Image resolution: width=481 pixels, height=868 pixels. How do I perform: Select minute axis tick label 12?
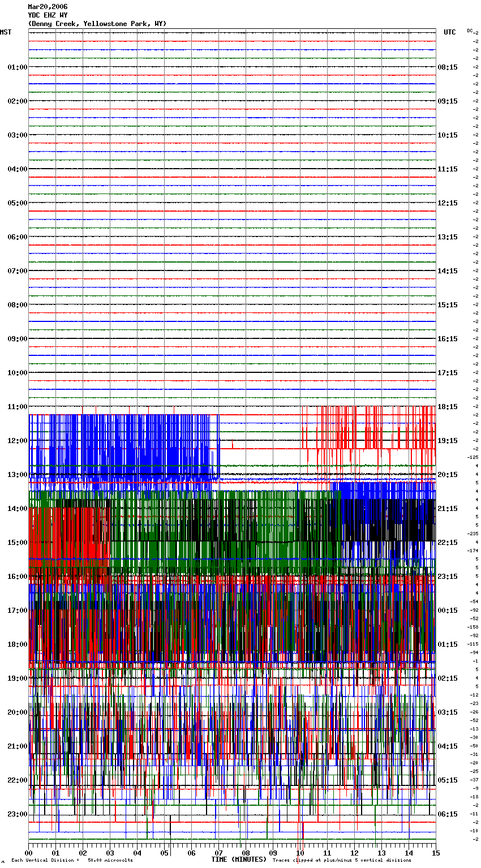pos(354,853)
